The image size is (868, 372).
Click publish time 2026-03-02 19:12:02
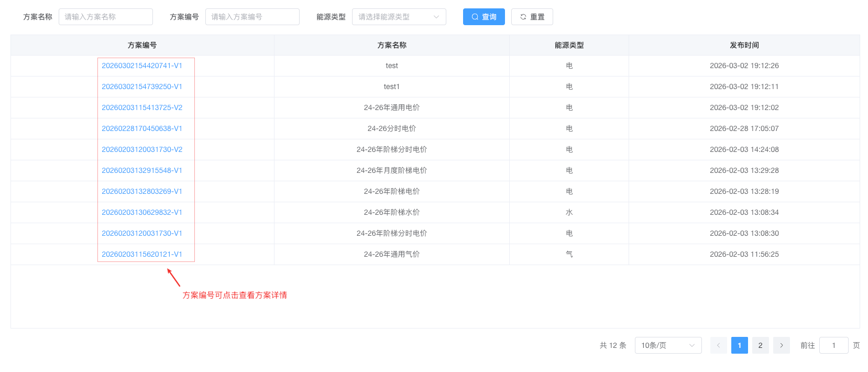pos(744,107)
